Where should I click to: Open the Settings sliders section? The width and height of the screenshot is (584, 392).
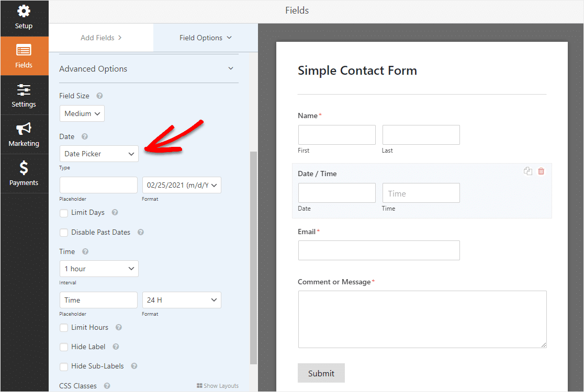click(24, 96)
